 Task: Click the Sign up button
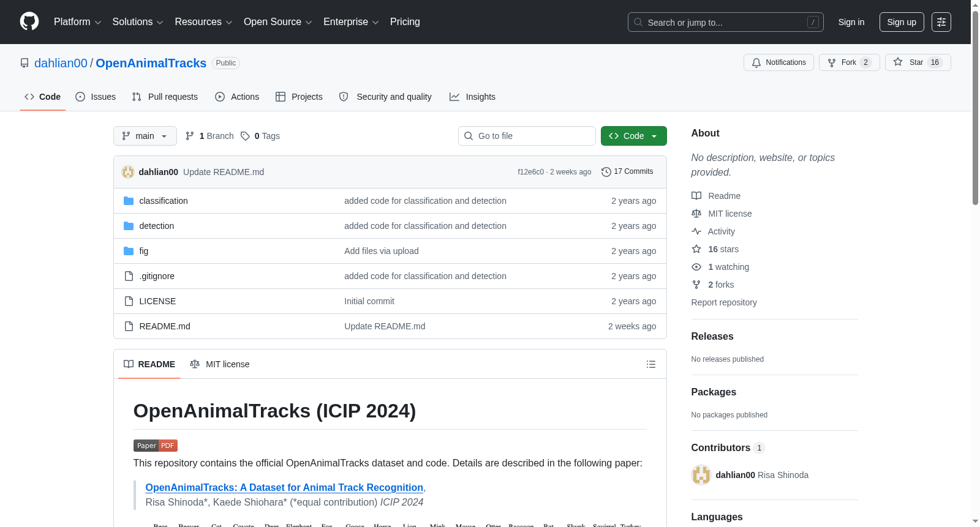(x=902, y=22)
